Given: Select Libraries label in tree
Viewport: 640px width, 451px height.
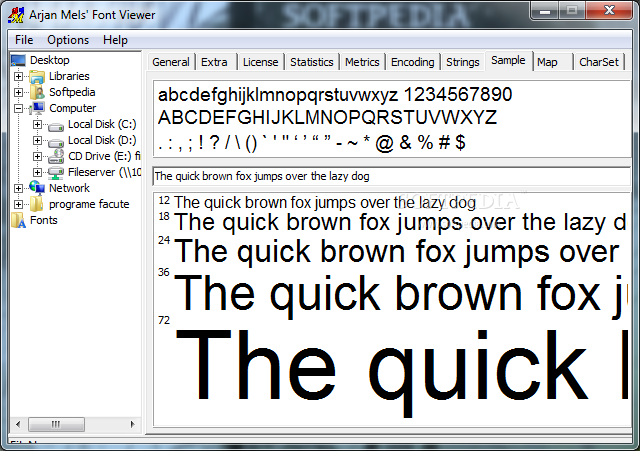Looking at the screenshot, I should click(x=69, y=76).
